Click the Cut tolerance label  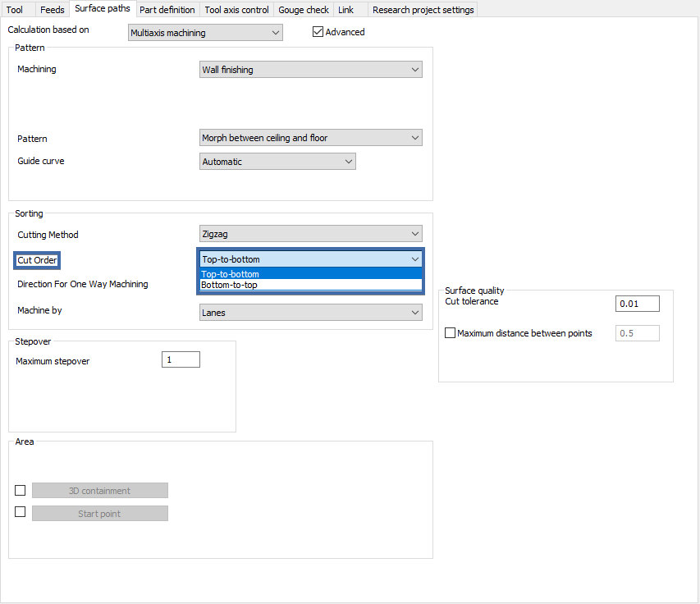point(471,301)
